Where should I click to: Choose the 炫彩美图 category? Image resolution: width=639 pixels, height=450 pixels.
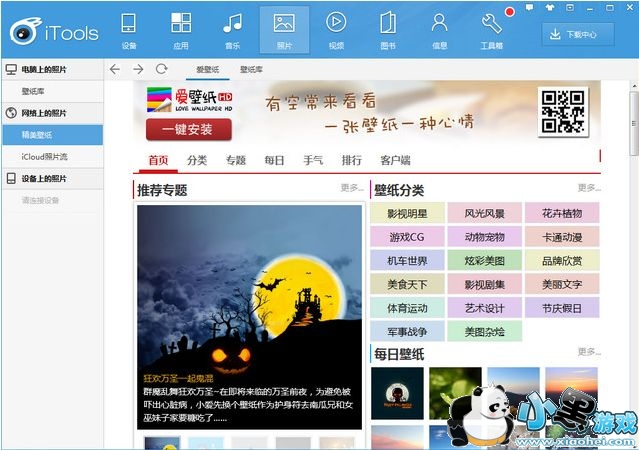coord(485,260)
